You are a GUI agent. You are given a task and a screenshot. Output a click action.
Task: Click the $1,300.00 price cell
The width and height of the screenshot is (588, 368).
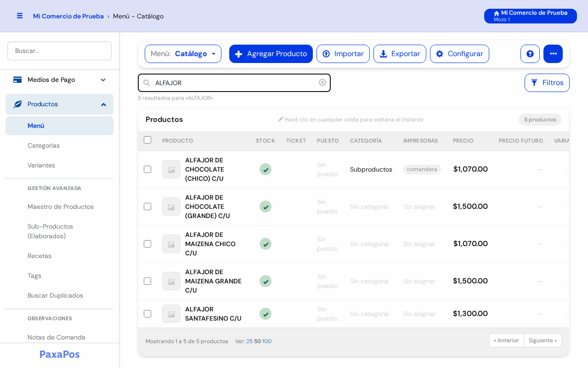(x=470, y=314)
